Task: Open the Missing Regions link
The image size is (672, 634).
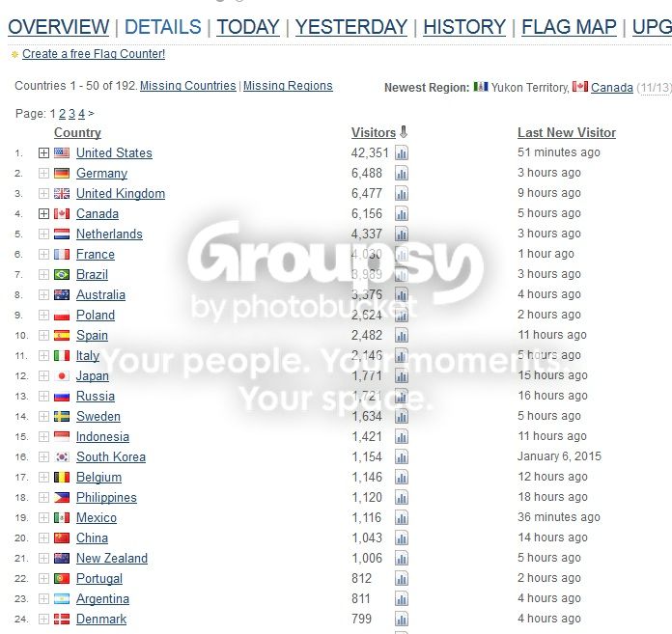Action: click(x=288, y=86)
